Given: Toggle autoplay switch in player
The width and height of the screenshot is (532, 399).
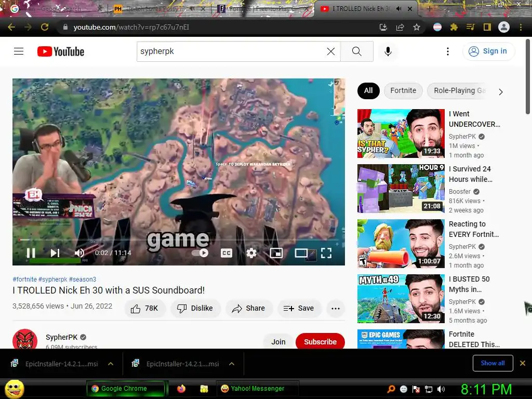Looking at the screenshot, I should click(x=200, y=253).
